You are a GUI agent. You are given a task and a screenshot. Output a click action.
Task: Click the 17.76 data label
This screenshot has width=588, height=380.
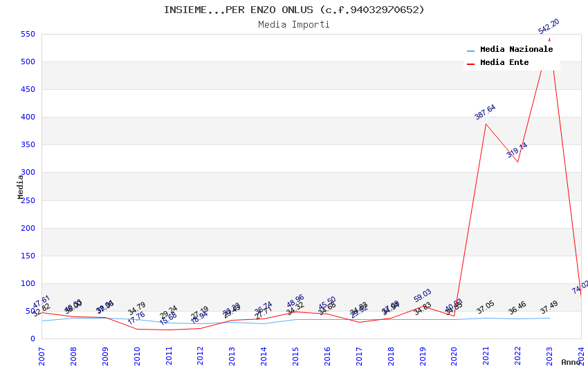136,319
